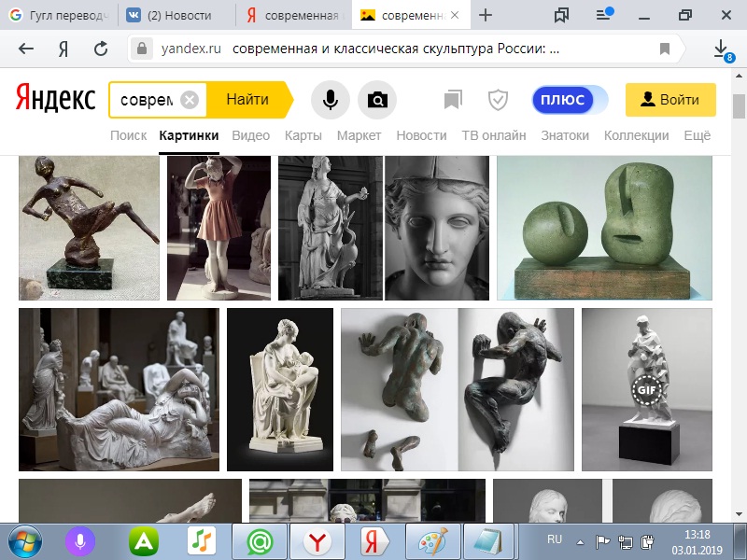Open the green A app in taskbar
Screen dimensions: 747x560
point(144,542)
